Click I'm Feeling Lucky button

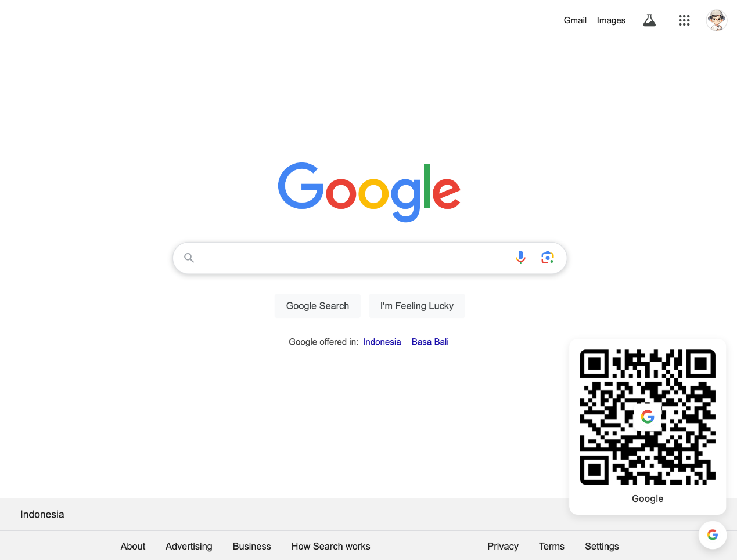click(x=417, y=306)
